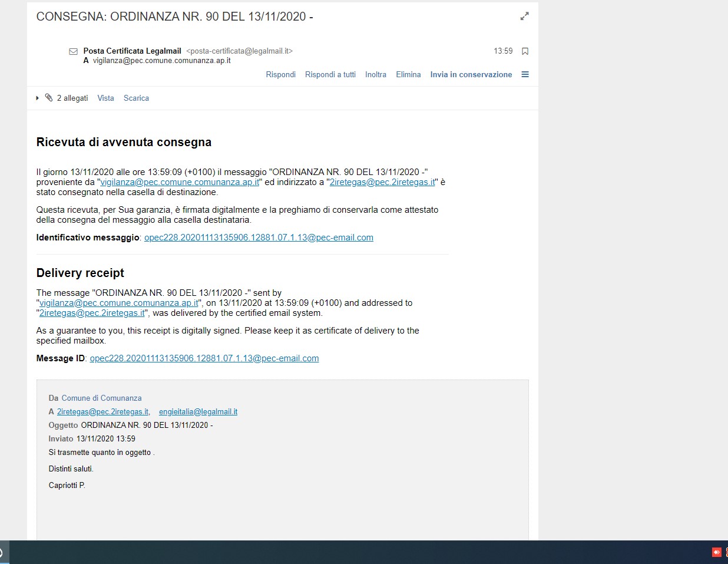
Task: Click the envelope icon beside Posta Certificata Legalmail
Action: point(74,51)
